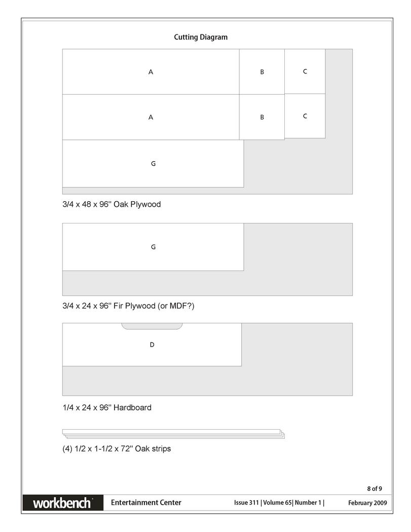This screenshot has height=532, width=411.
Task: Click the Entertainment Center footer title
Action: point(146,503)
